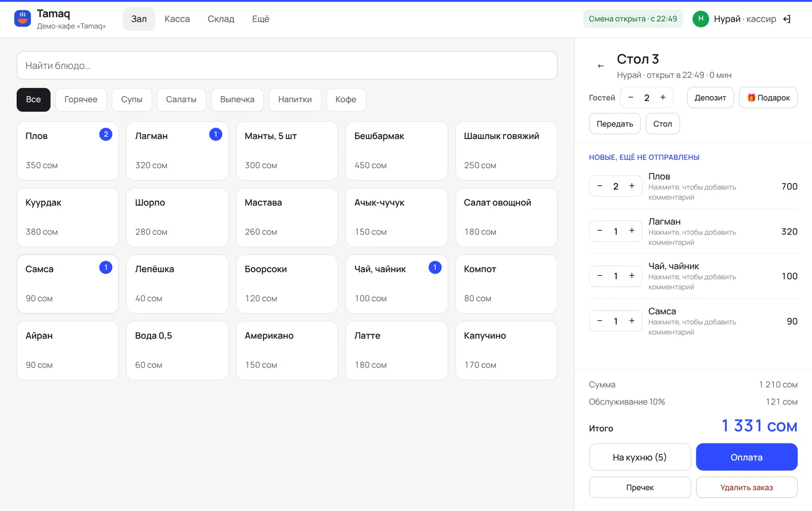The width and height of the screenshot is (812, 511).
Task: Increase guest count with the plus icon
Action: [663, 97]
